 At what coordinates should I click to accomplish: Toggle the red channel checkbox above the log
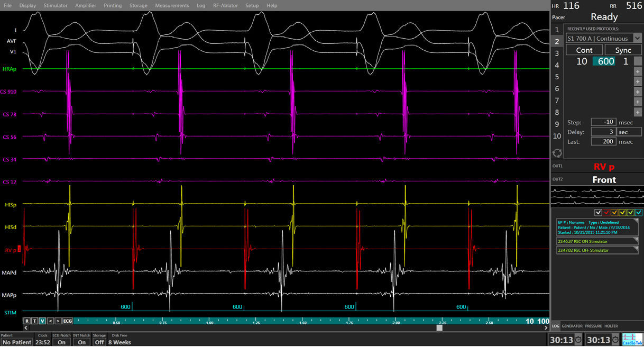(x=606, y=213)
